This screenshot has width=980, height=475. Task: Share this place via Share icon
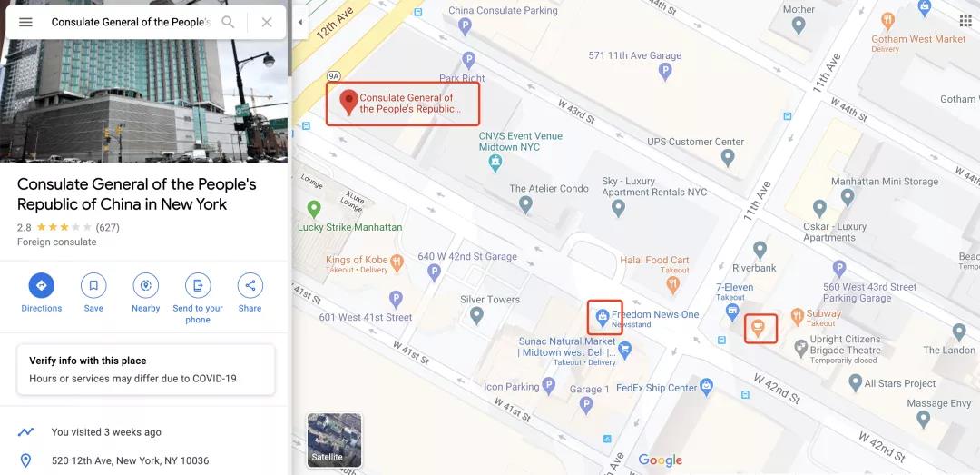pyautogui.click(x=250, y=285)
